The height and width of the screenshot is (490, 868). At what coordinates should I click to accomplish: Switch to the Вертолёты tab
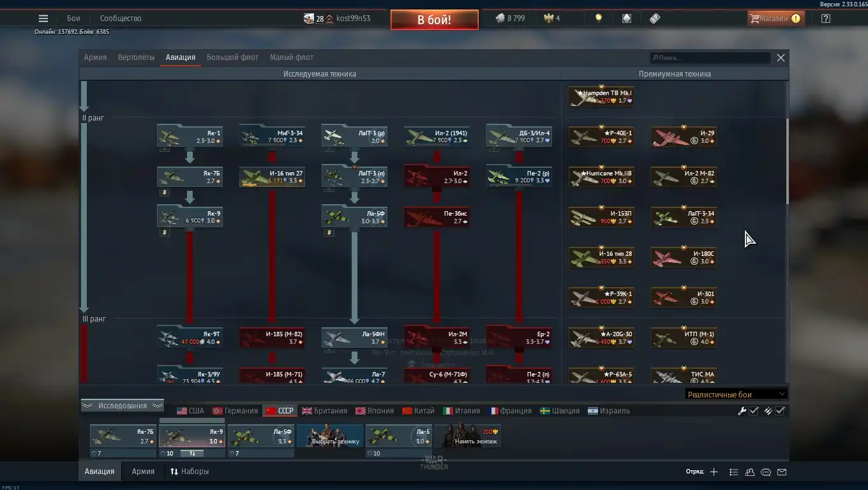click(x=136, y=57)
